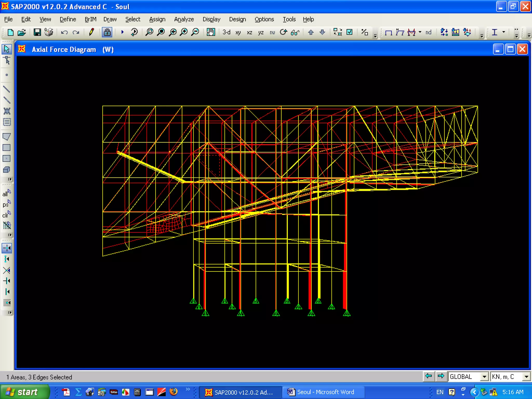The height and width of the screenshot is (399, 532).
Task: Open the Analyze menu
Action: click(x=184, y=19)
